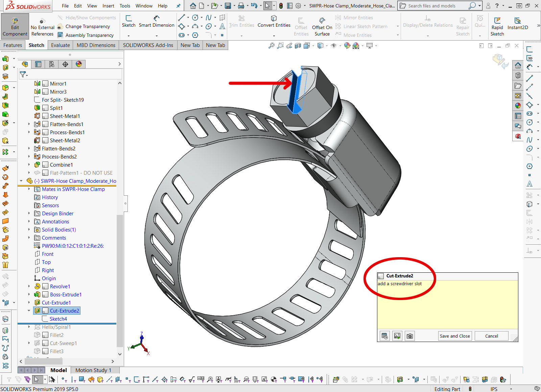
Task: Click Cancel in the comment box
Action: [492, 336]
